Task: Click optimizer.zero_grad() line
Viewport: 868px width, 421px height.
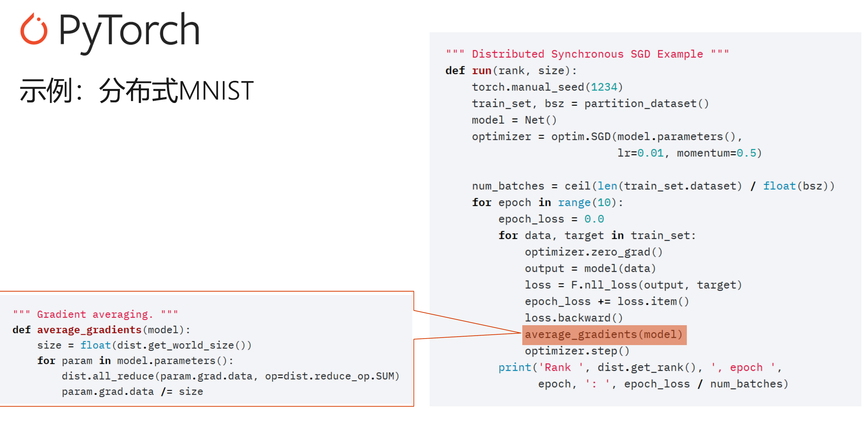Action: point(593,252)
